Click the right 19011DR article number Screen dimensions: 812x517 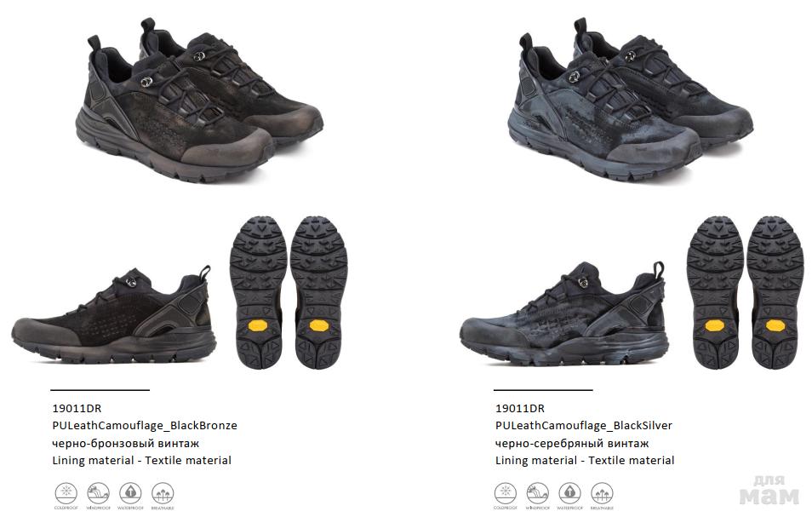click(520, 408)
